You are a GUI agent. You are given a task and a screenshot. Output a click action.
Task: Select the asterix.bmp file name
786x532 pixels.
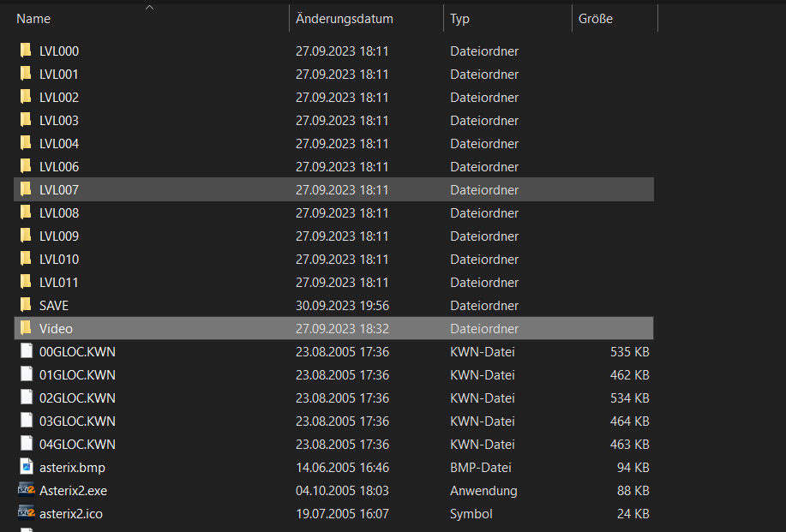coord(73,468)
